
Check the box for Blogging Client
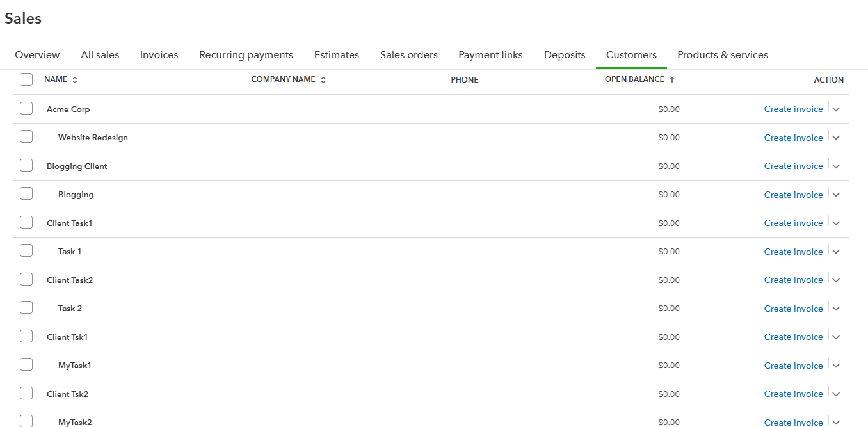coord(26,166)
